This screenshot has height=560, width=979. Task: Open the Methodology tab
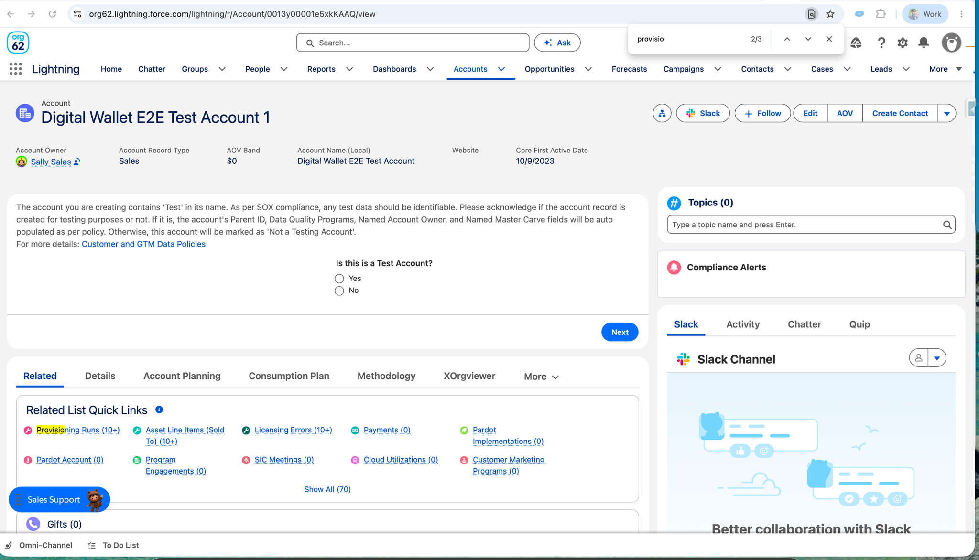pos(386,376)
